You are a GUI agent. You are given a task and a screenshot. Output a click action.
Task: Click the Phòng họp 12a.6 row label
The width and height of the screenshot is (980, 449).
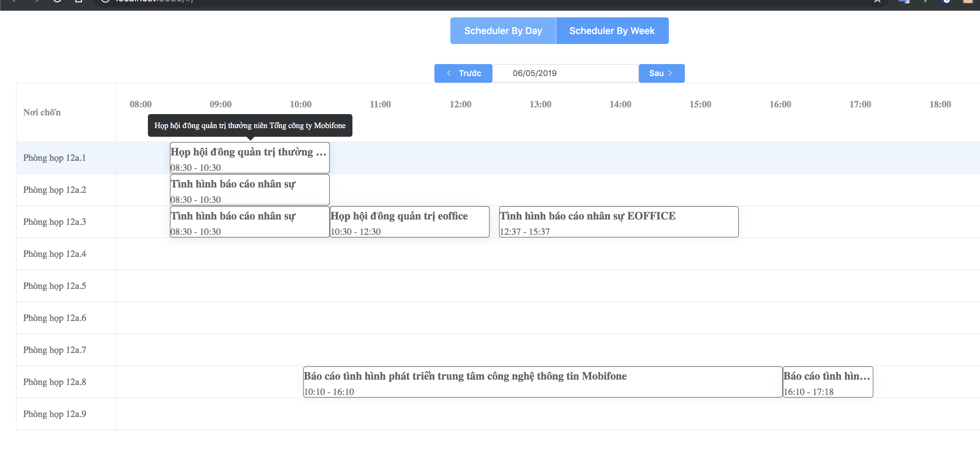[54, 318]
